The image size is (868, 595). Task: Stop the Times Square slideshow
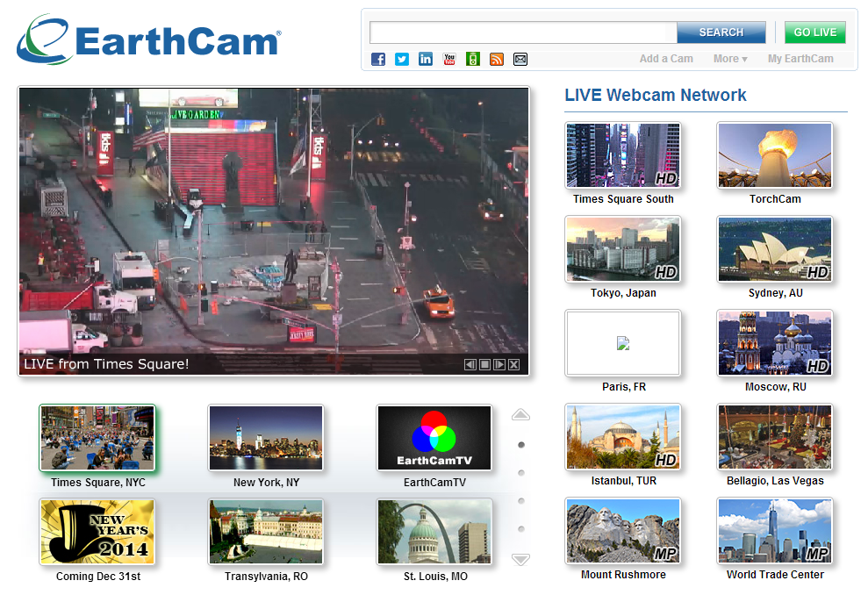click(484, 364)
